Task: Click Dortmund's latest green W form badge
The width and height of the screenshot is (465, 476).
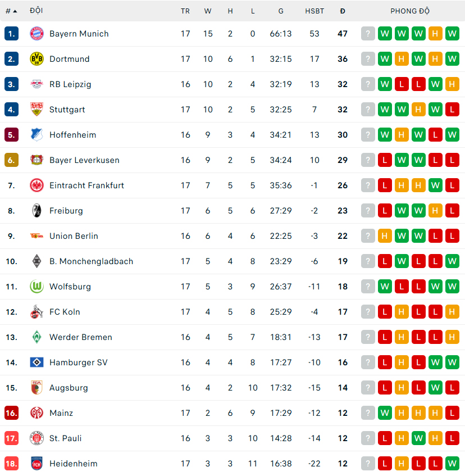Action: [x=452, y=59]
